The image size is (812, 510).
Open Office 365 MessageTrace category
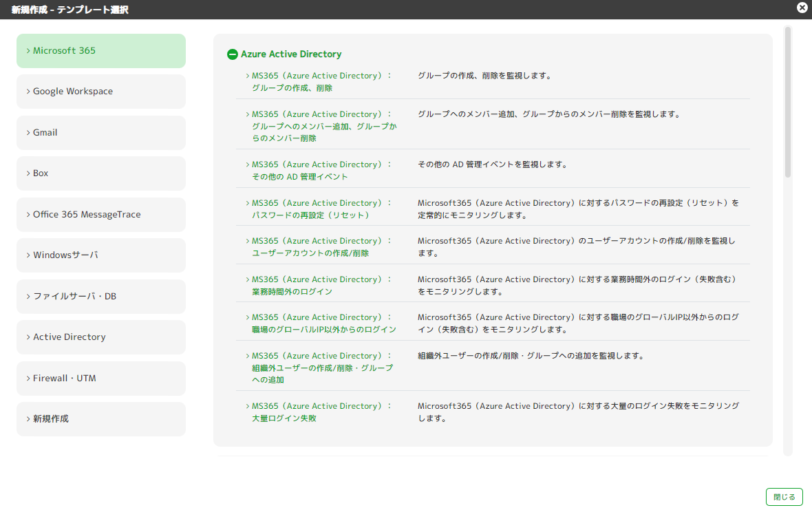[101, 214]
